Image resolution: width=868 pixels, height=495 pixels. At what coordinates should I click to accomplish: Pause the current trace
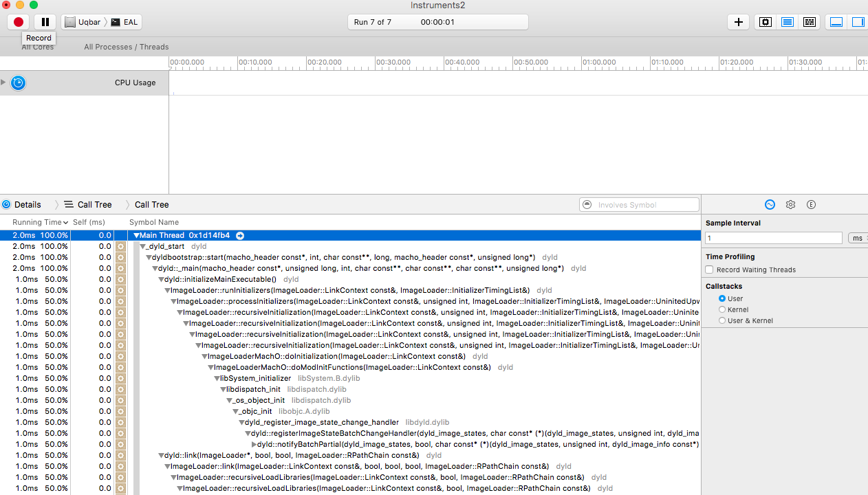coord(45,22)
